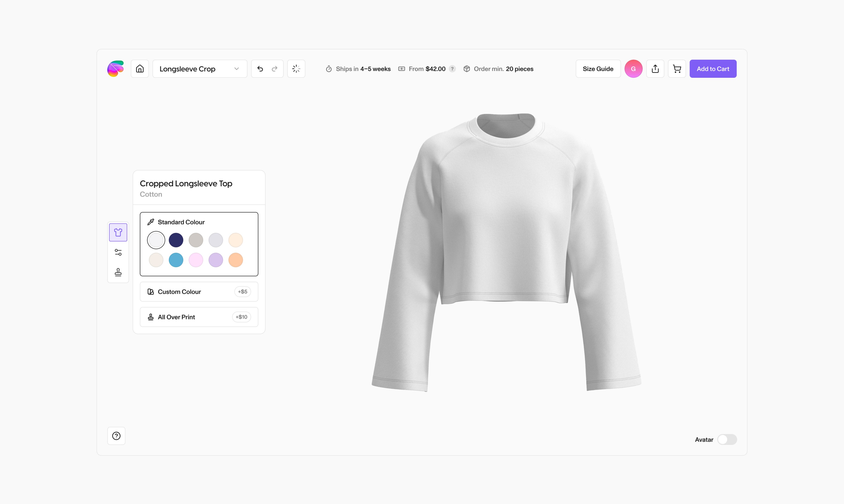The width and height of the screenshot is (844, 504).
Task: Click the stopwatch shipping icon
Action: (x=329, y=69)
